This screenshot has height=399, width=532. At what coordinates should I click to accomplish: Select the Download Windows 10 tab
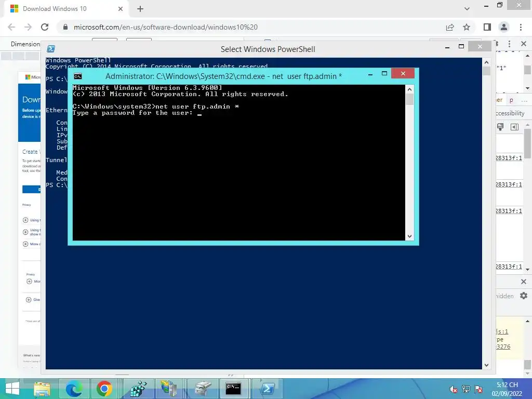66,9
